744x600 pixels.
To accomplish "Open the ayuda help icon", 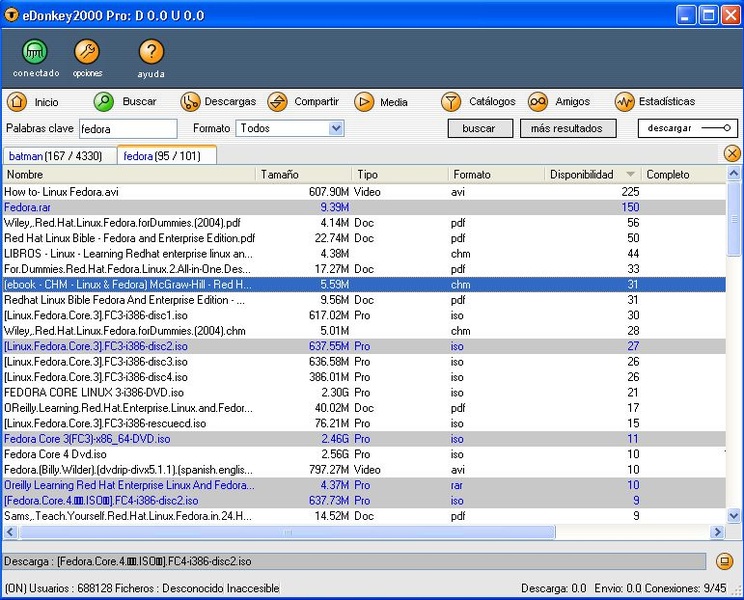I will point(151,53).
